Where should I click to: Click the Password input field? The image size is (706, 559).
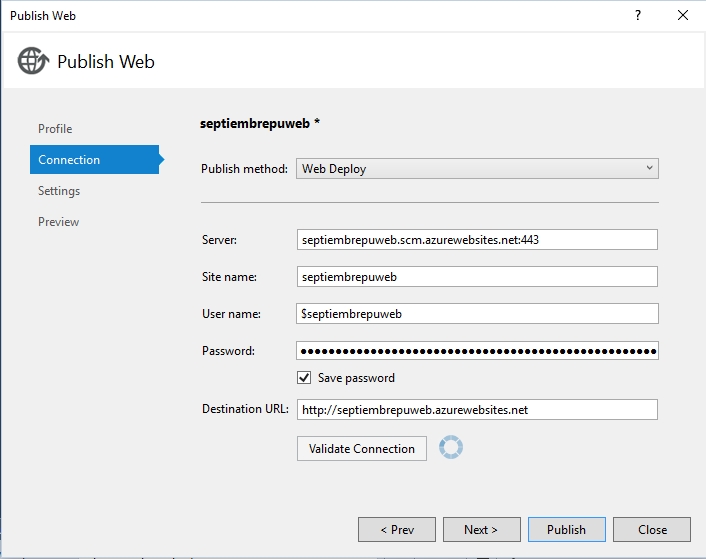(477, 351)
